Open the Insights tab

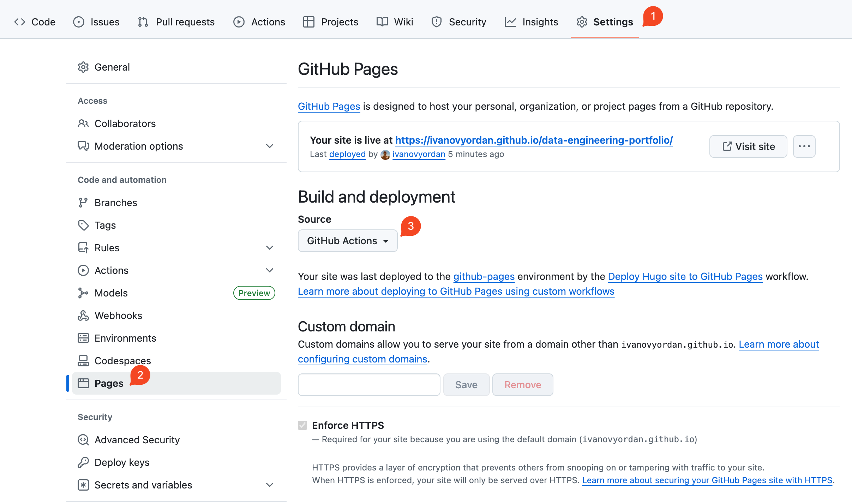pos(531,22)
